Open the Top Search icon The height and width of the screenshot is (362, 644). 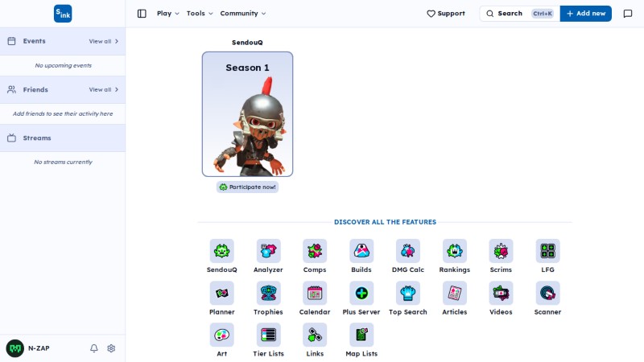408,293
